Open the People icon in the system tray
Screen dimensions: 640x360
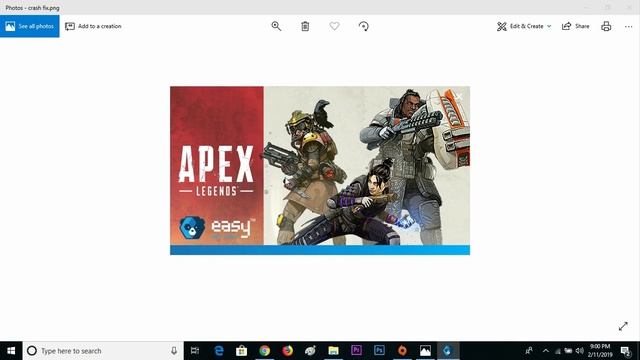529,351
